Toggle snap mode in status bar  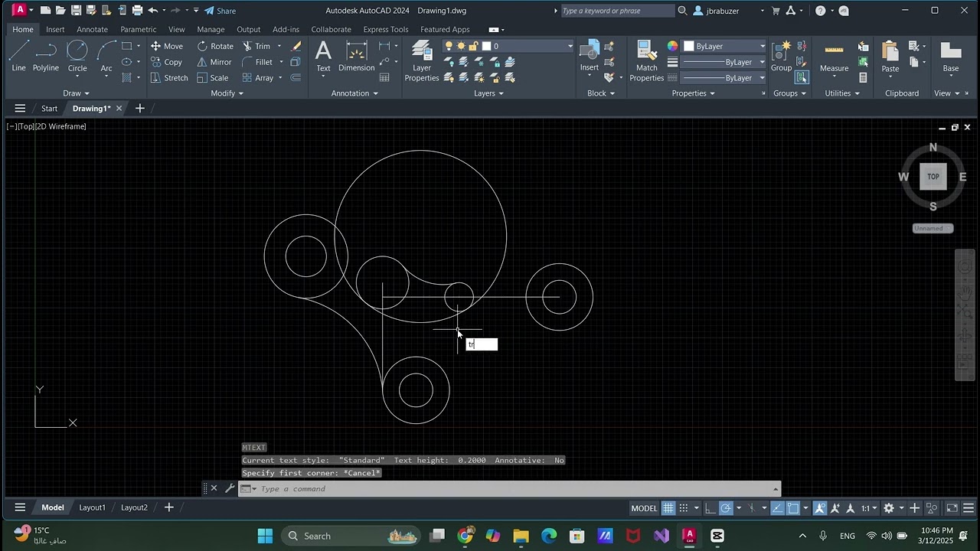[684, 508]
